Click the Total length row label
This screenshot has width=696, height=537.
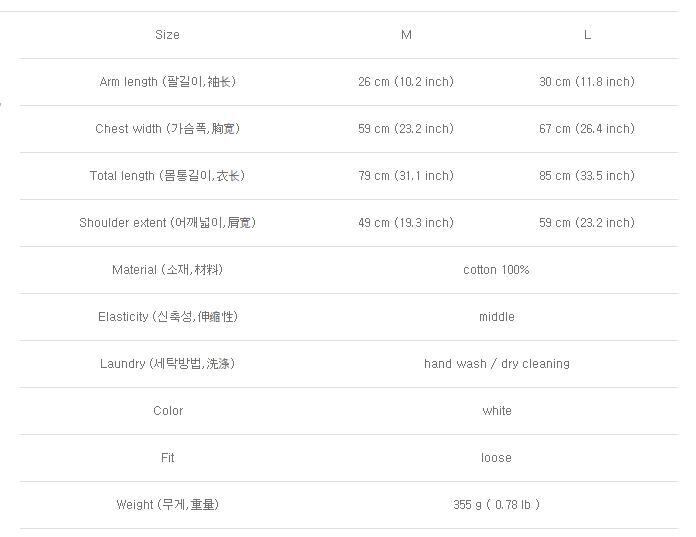pyautogui.click(x=167, y=176)
